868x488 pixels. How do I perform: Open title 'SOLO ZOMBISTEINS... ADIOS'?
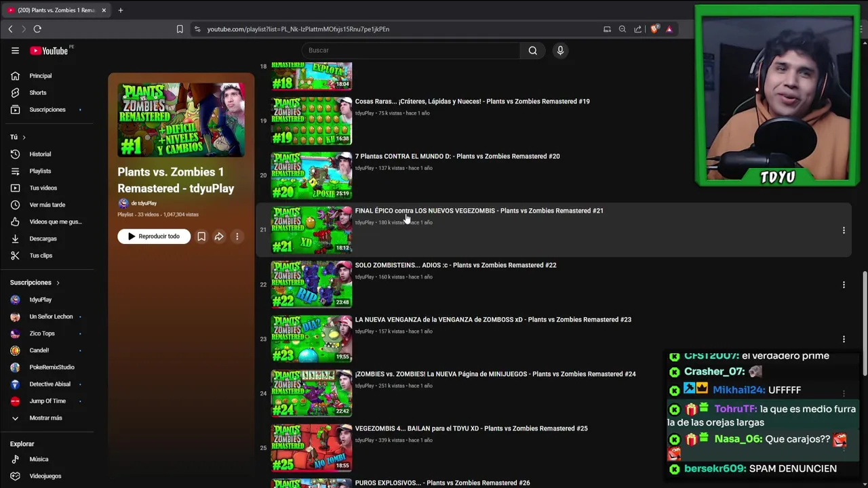456,265
